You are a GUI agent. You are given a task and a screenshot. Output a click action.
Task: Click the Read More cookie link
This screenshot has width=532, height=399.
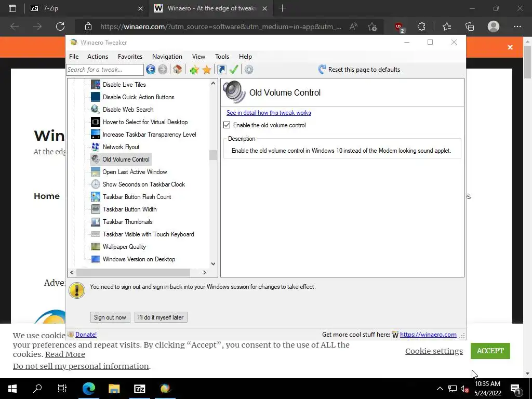click(x=65, y=354)
